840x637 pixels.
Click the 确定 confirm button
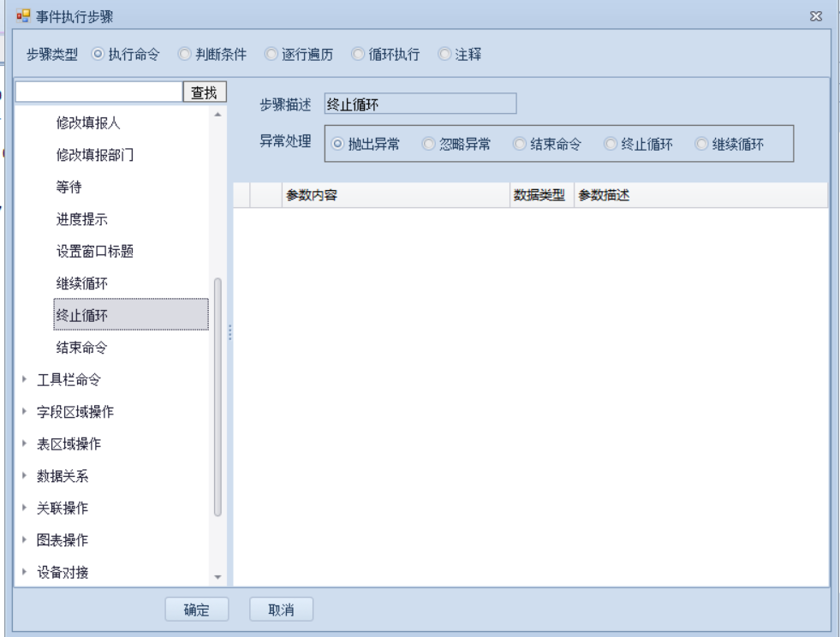tap(196, 610)
